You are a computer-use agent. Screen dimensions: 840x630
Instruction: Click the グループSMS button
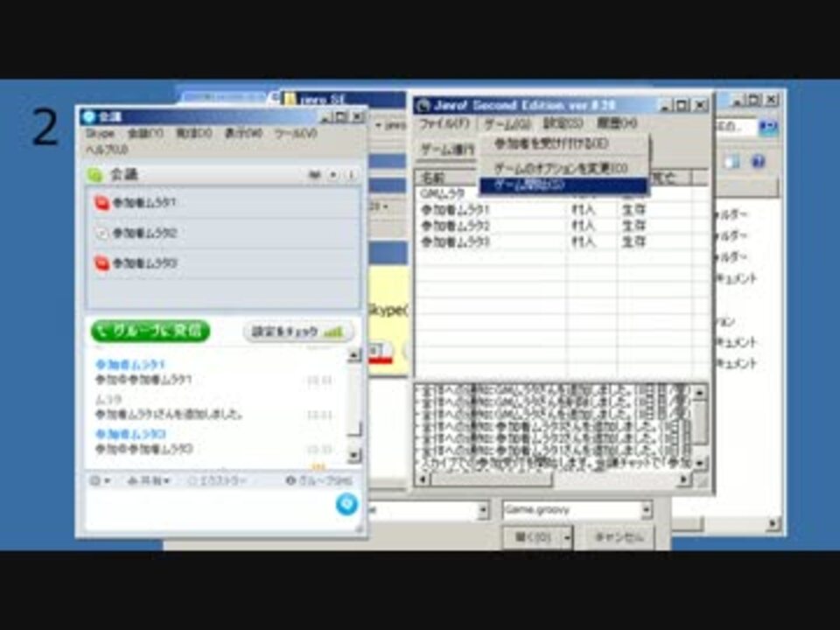319,481
